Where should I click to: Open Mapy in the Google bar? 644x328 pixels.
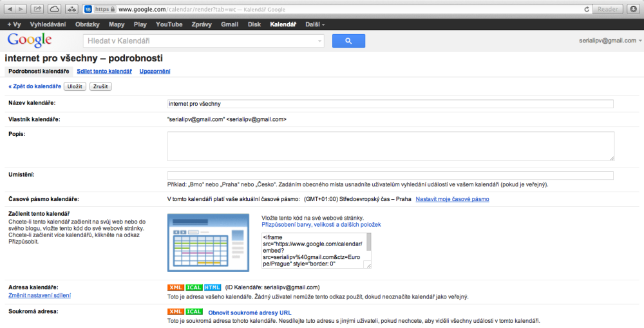(117, 24)
